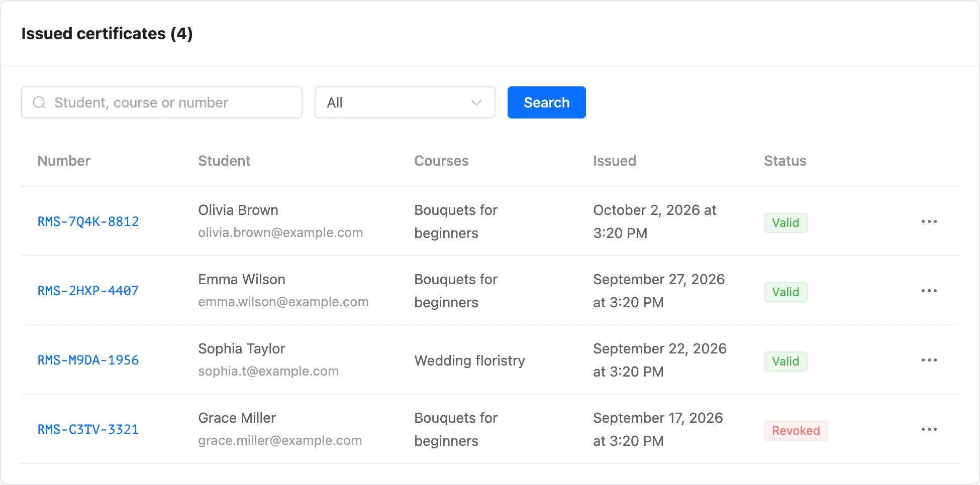Screen dimensions: 980x485
Task: Click the Valid badge for Emma Wilson
Action: pyautogui.click(x=786, y=292)
